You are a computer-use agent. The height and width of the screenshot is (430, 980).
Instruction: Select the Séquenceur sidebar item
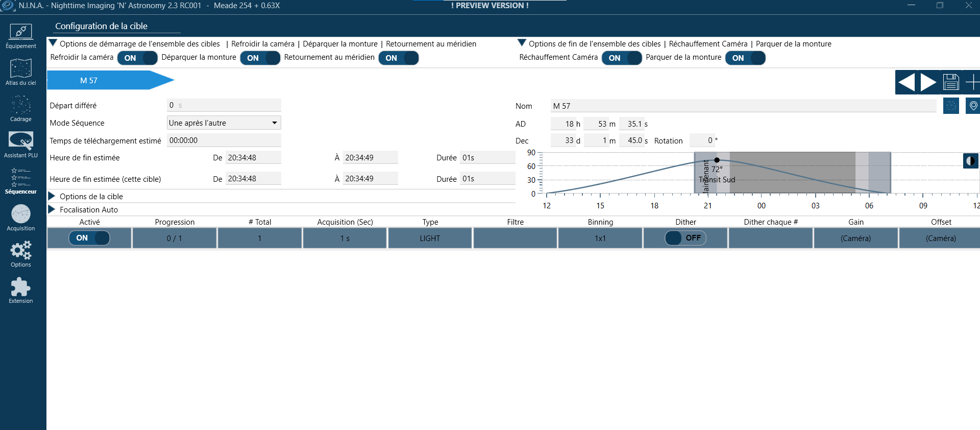pyautogui.click(x=20, y=181)
